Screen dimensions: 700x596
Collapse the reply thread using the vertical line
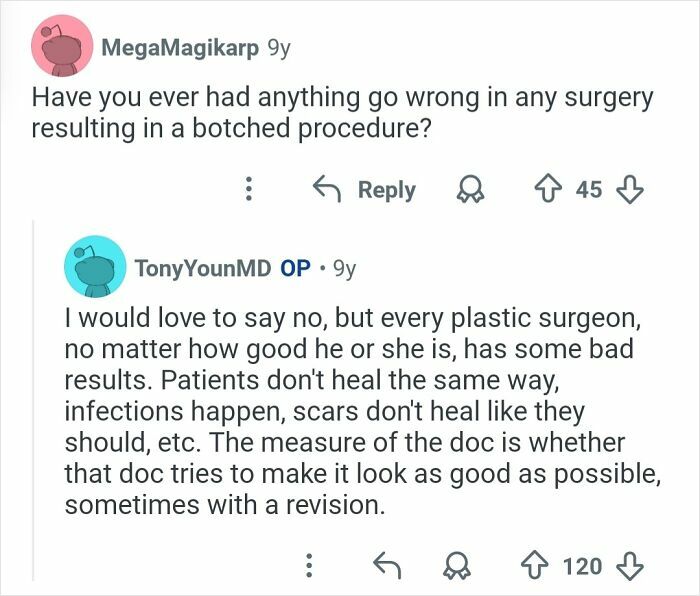[33, 400]
